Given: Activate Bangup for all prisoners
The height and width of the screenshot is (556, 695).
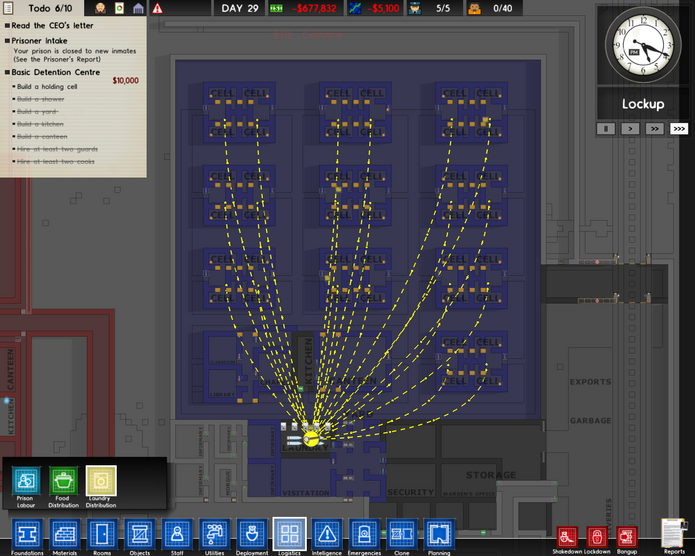Looking at the screenshot, I should [x=627, y=537].
